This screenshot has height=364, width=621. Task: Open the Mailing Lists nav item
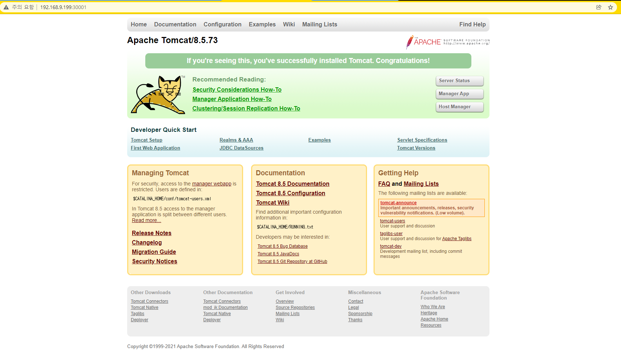pyautogui.click(x=320, y=25)
